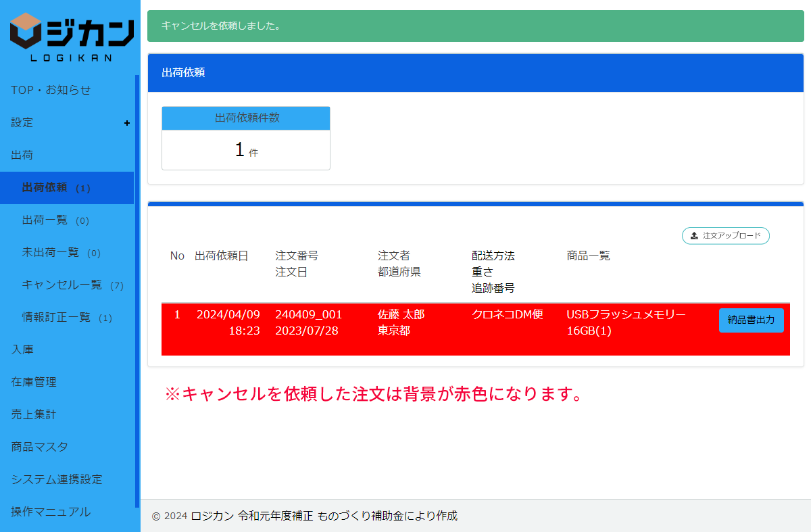Click 納品書出力 button
Image resolution: width=811 pixels, height=532 pixels.
[x=751, y=320]
